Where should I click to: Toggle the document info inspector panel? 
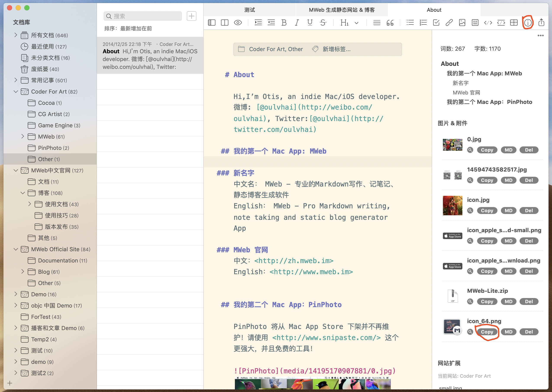click(528, 23)
